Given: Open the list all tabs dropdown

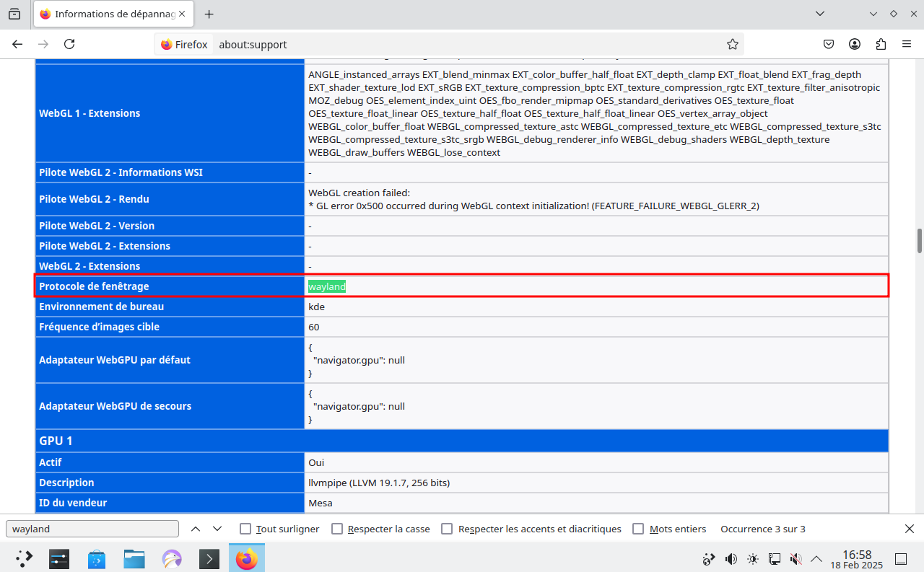Looking at the screenshot, I should coord(819,14).
